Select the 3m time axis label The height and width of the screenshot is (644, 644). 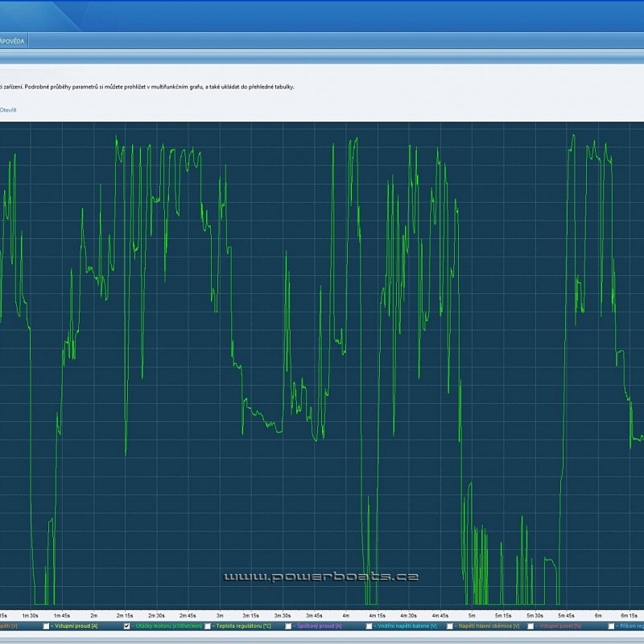point(220,614)
